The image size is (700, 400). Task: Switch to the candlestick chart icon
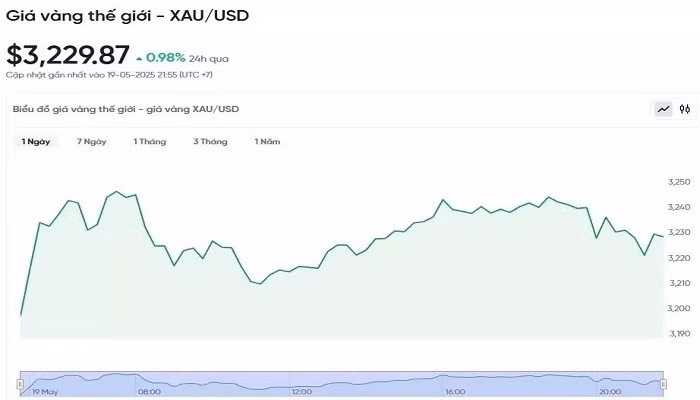(x=685, y=109)
